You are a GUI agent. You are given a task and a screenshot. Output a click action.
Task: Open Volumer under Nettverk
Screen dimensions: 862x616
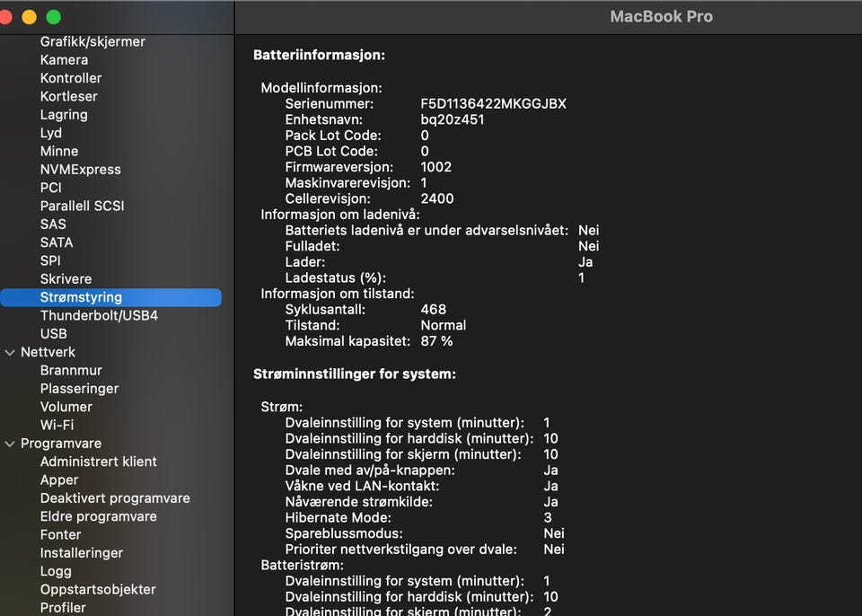[x=66, y=407]
